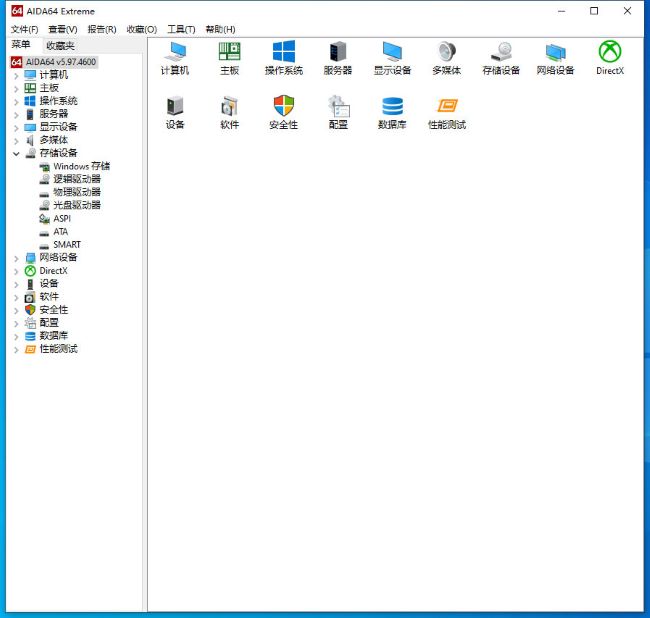Open the 服务器 (Server) icon

(x=338, y=52)
